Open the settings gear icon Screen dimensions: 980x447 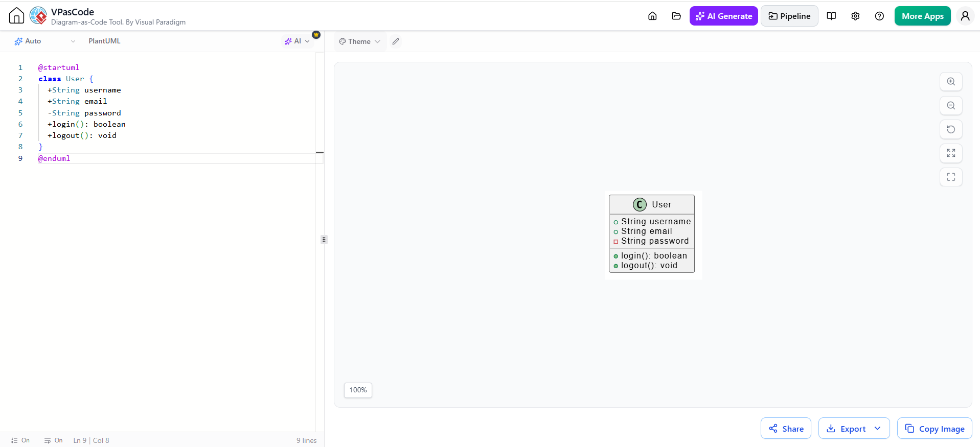point(855,16)
